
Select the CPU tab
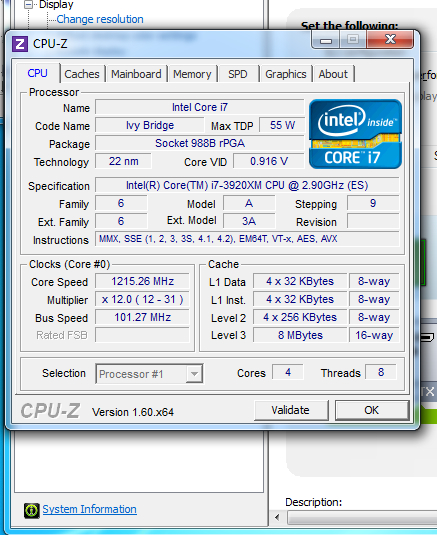click(x=38, y=73)
